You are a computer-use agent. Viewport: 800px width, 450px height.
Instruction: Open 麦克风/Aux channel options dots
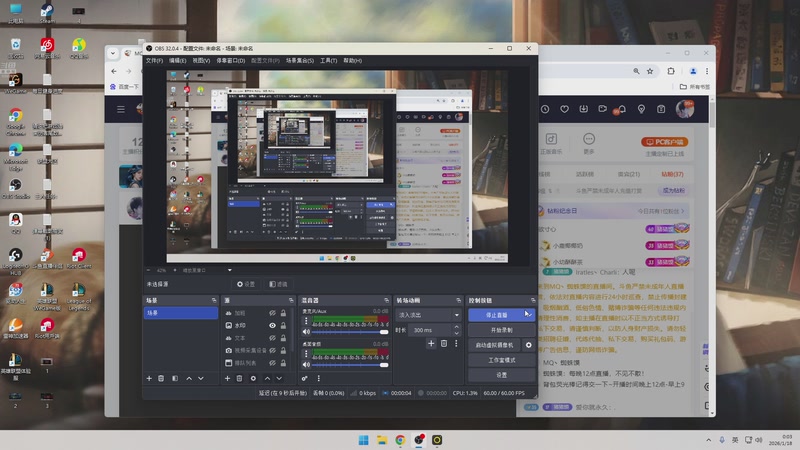(306, 321)
